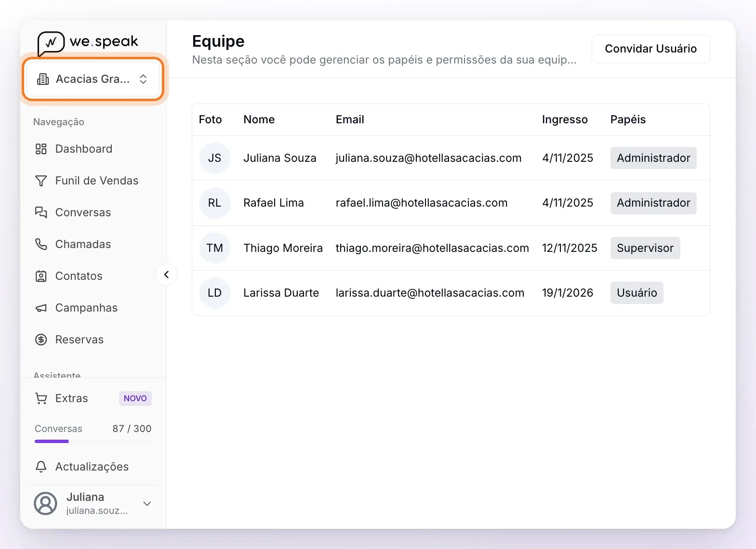Open the Dashboard grid icon

click(41, 149)
